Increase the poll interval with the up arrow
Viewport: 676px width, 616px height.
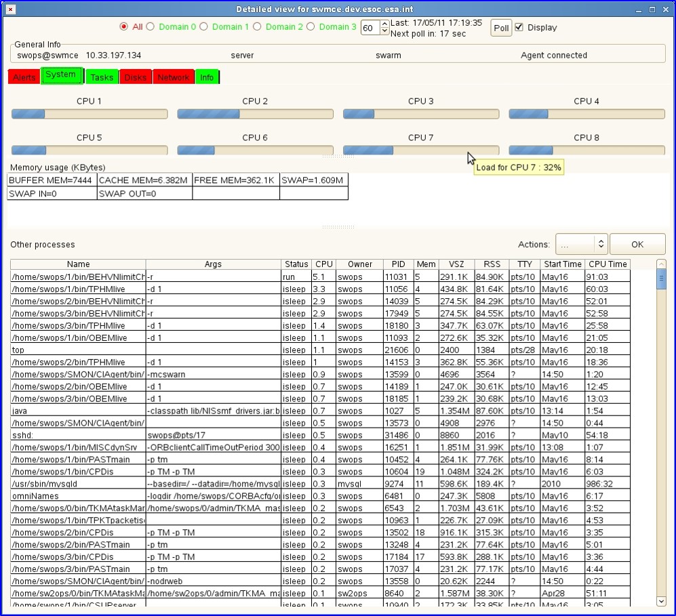[384, 24]
